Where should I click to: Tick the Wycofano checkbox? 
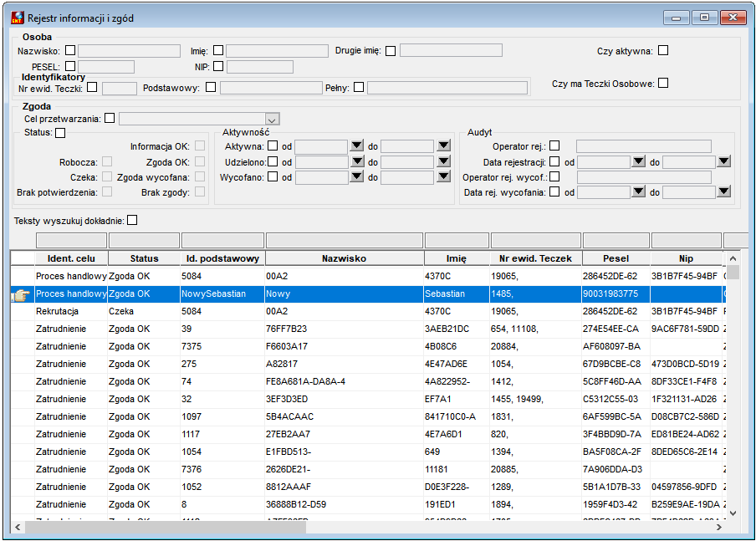pyautogui.click(x=273, y=176)
